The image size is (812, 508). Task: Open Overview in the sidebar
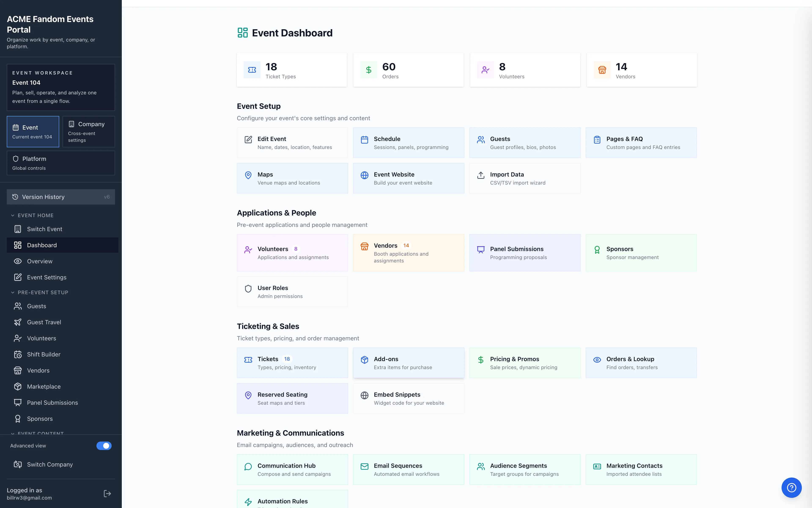pyautogui.click(x=62, y=261)
